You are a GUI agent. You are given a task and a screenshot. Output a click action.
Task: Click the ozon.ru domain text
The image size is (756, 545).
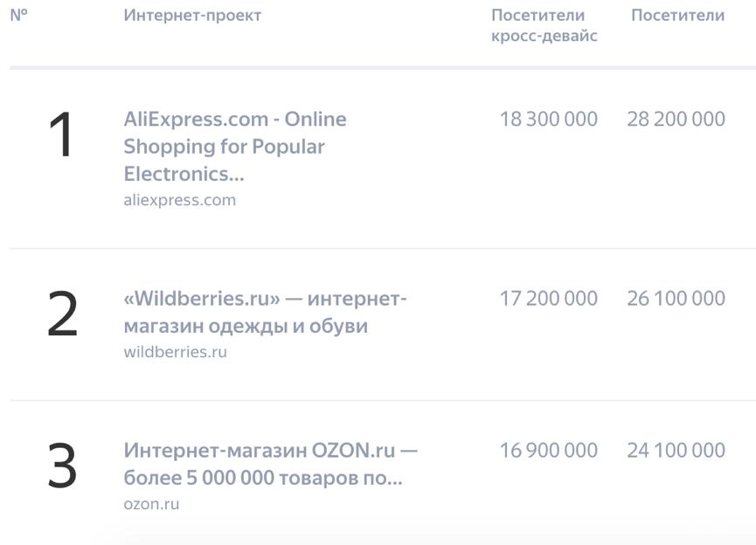click(151, 505)
